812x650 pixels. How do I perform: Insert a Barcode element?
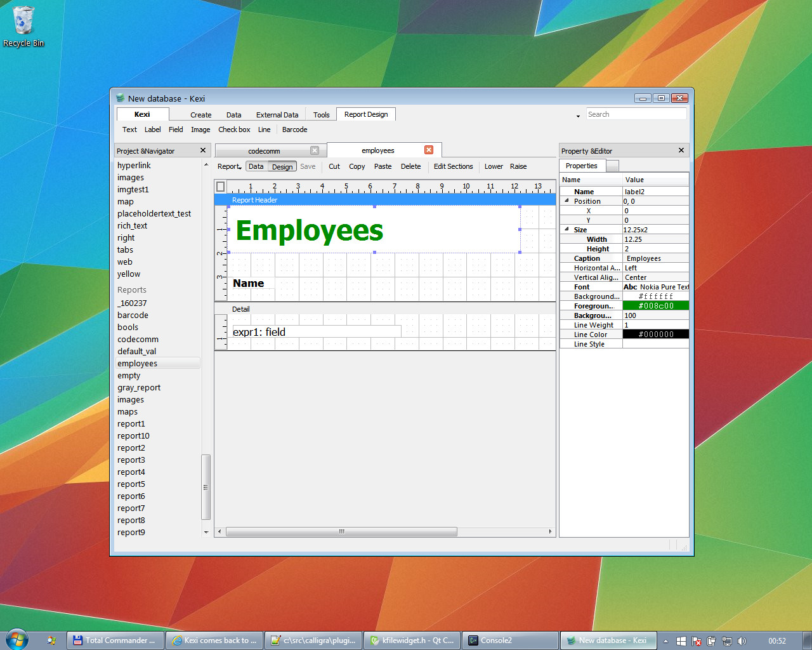pos(294,129)
